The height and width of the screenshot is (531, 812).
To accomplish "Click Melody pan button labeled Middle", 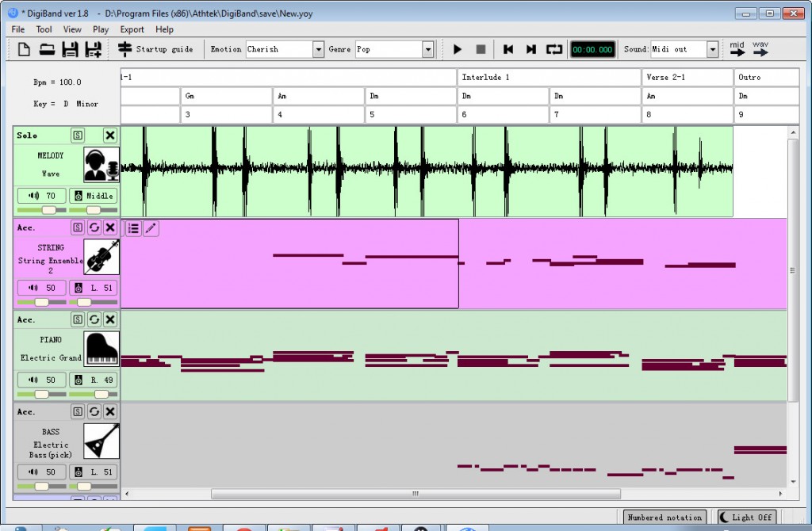I will pos(94,196).
